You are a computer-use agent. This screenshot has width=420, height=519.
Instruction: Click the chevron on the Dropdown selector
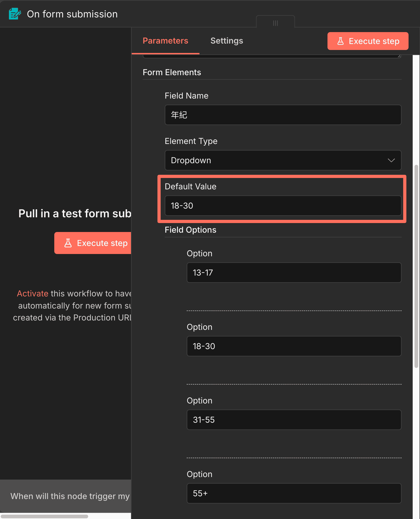[x=391, y=160]
